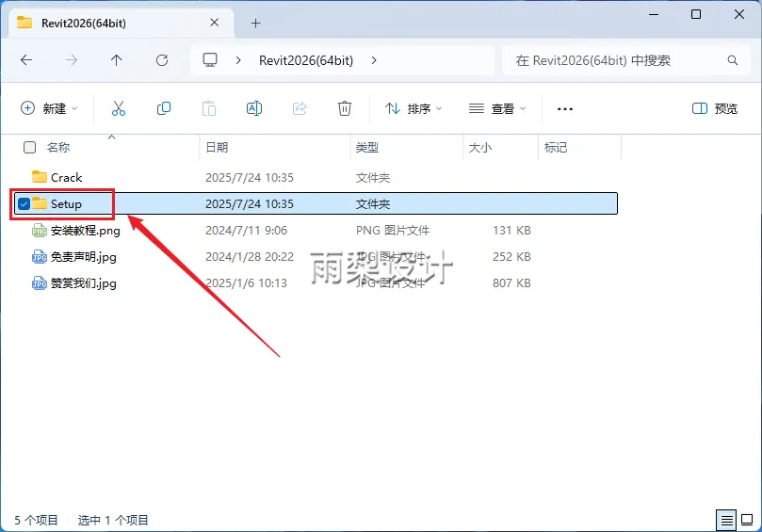Toggle the preview pane button
The width and height of the screenshot is (762, 532).
point(714,108)
